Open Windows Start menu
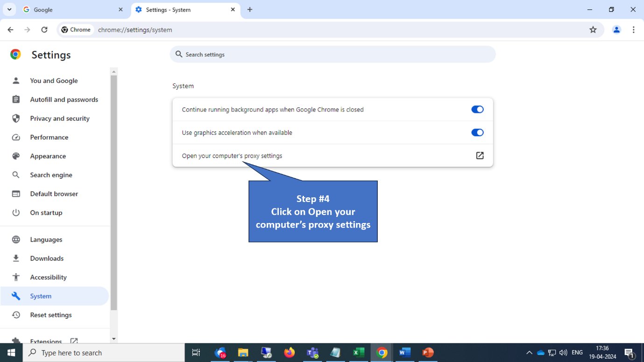Image resolution: width=644 pixels, height=362 pixels. 11,353
